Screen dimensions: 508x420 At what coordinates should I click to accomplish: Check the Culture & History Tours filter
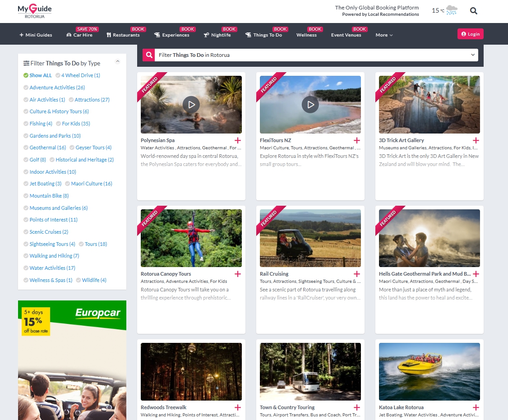(x=56, y=111)
